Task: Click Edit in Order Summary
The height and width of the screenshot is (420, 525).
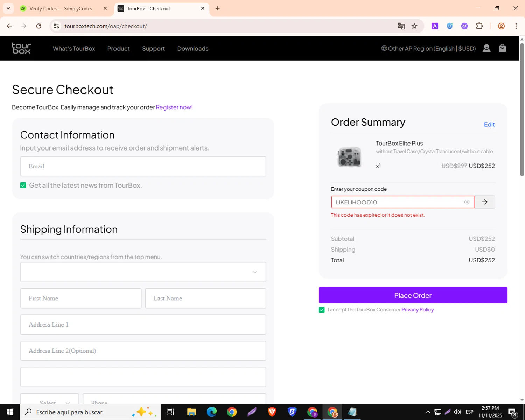Action: click(x=489, y=124)
